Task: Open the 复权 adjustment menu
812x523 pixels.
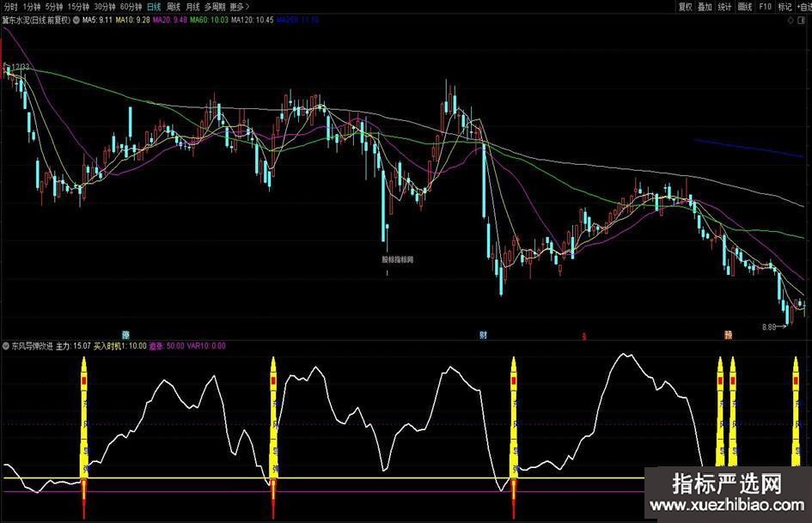Action: [685, 7]
